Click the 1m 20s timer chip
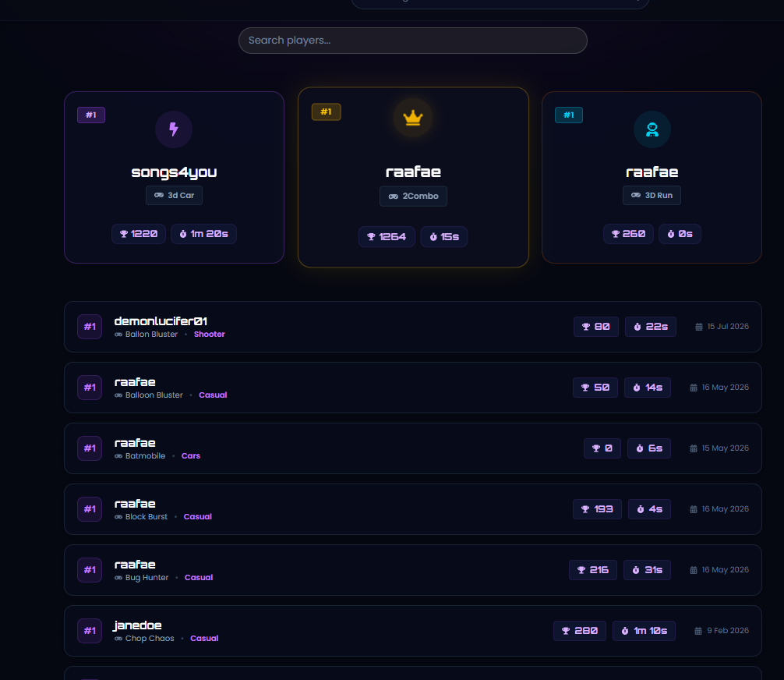 tap(203, 234)
